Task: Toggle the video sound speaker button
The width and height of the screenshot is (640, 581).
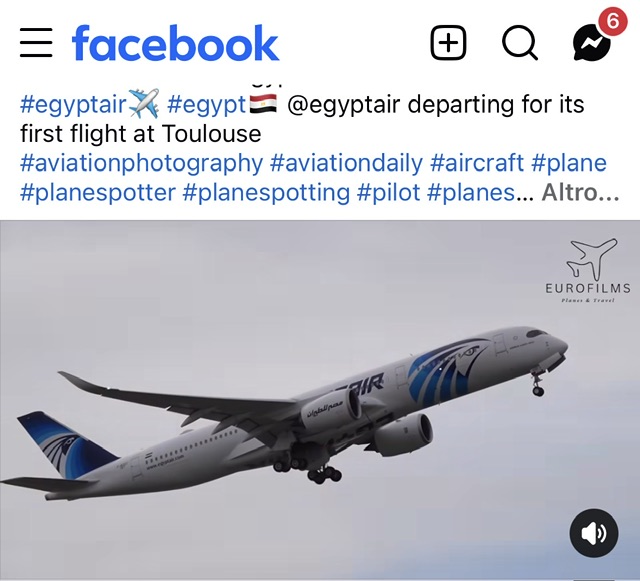Action: pyautogui.click(x=594, y=533)
